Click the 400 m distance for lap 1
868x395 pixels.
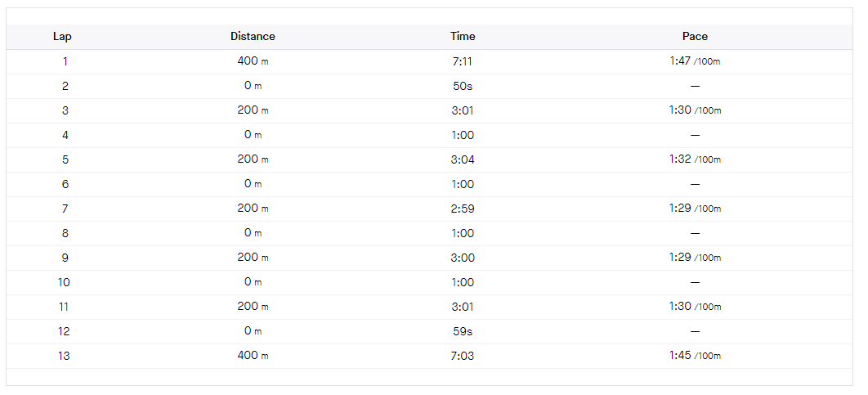coord(253,61)
